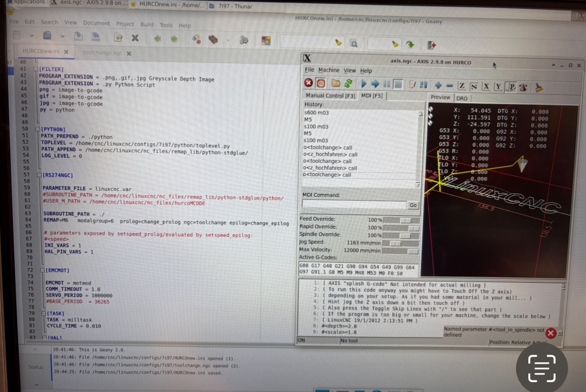Collapse the [HAL] section fold marker

[44, 337]
